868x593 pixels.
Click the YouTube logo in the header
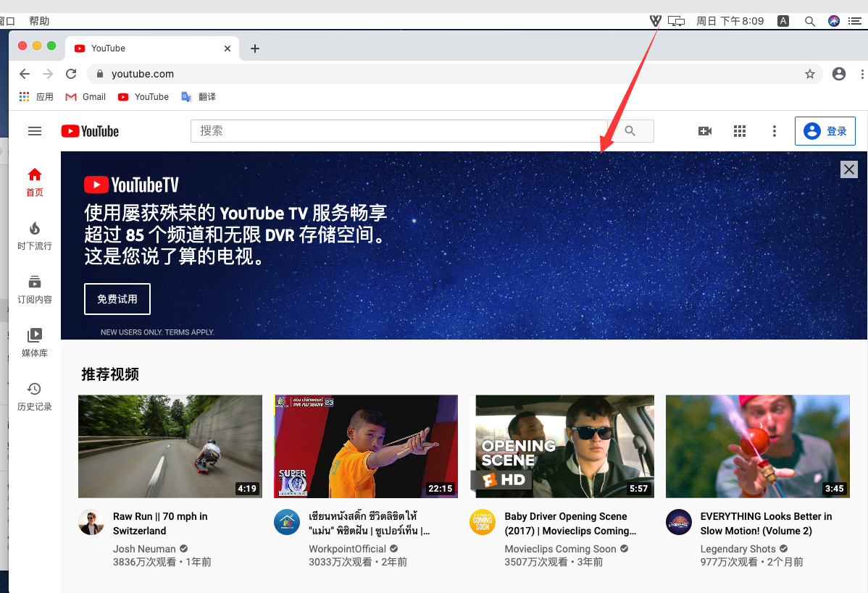click(91, 131)
